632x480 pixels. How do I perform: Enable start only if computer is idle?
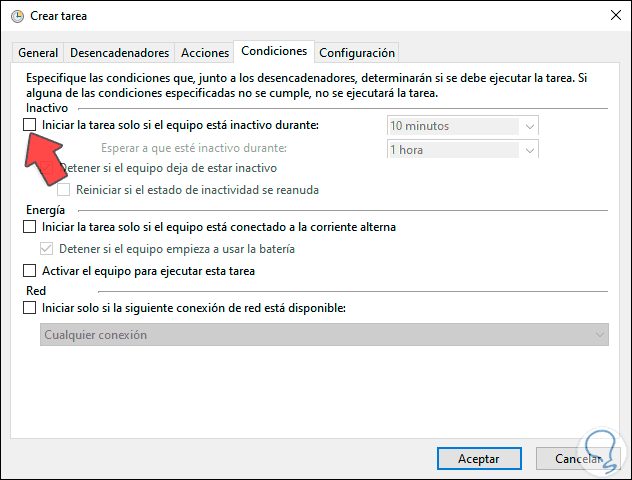30,125
